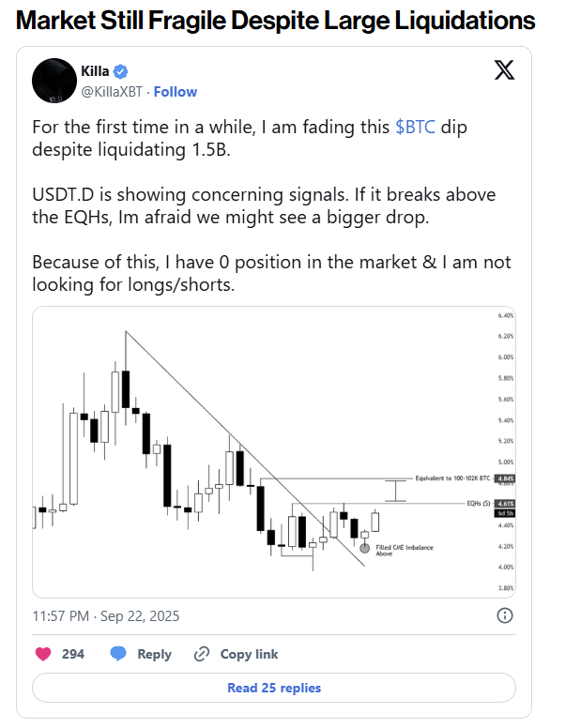Click the Reply text label
The width and height of the screenshot is (581, 728).
click(155, 654)
